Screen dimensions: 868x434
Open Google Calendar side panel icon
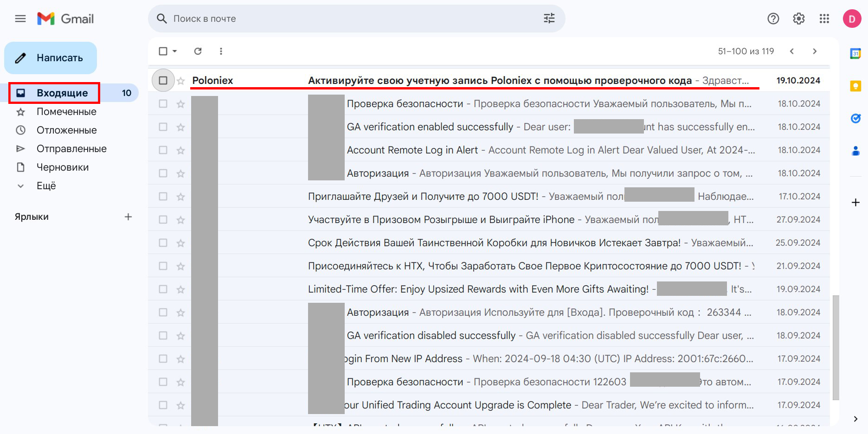[855, 54]
